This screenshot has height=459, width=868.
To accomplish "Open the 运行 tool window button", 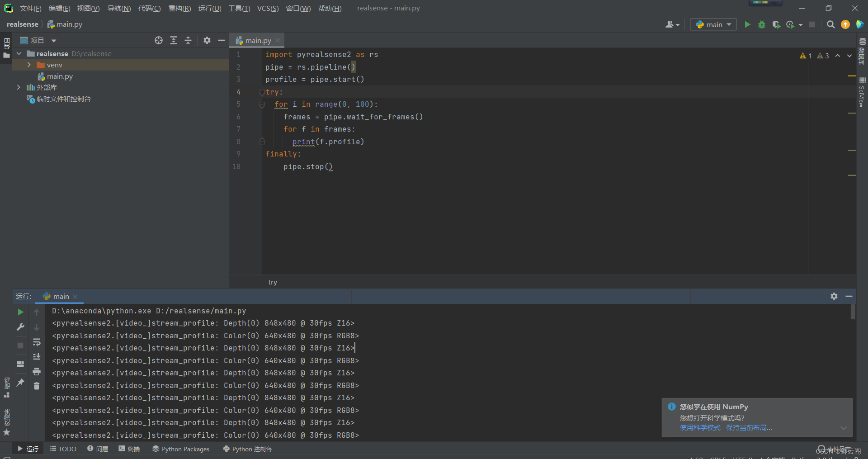I will click(x=28, y=449).
